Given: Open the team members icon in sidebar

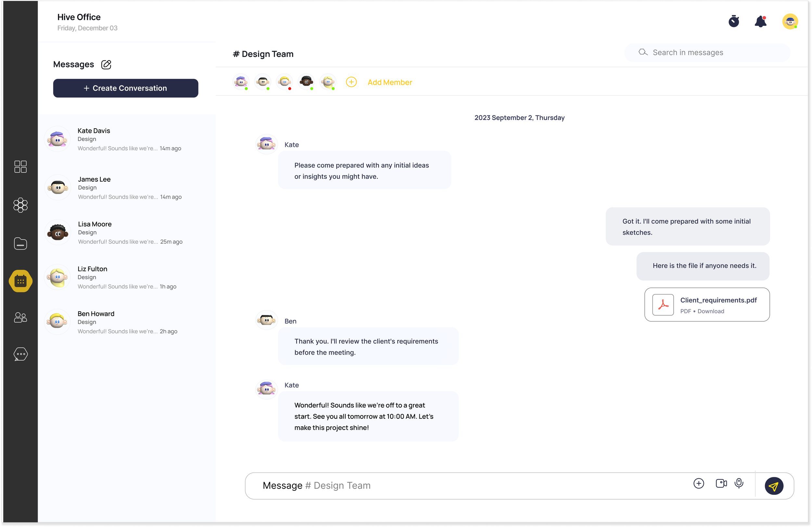Looking at the screenshot, I should [20, 317].
